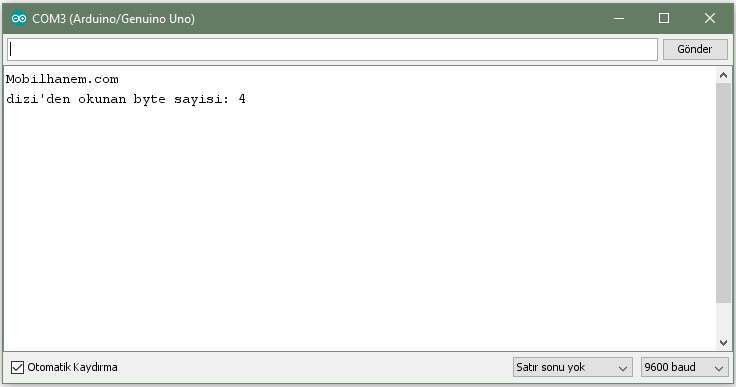Focus the serial message input field
Screen dimensions: 736x387
(x=332, y=49)
